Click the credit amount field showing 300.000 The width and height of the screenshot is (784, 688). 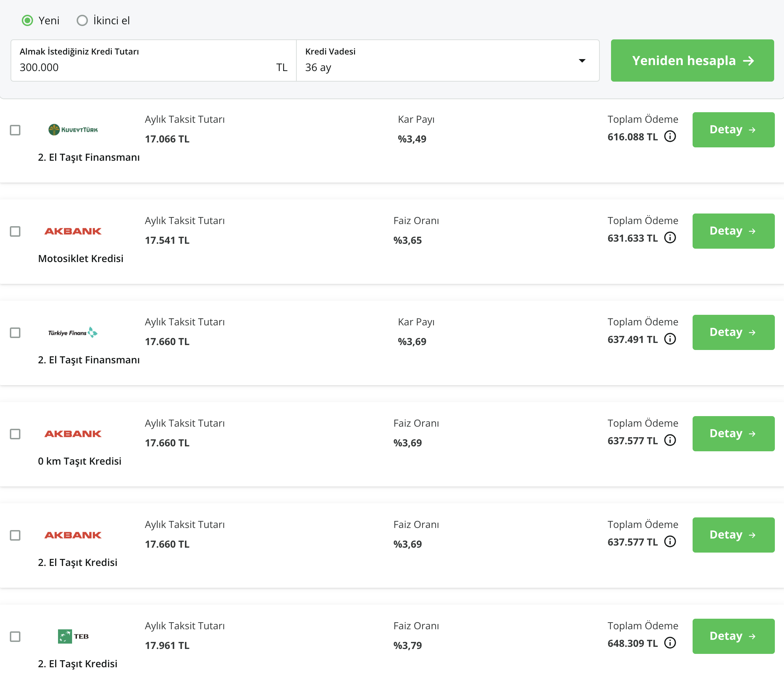pos(153,60)
